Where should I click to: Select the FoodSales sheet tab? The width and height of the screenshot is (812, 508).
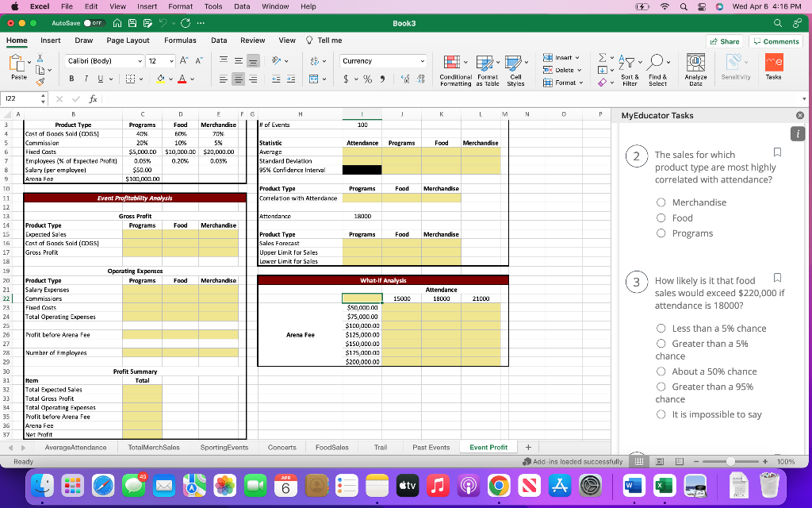[x=331, y=447]
